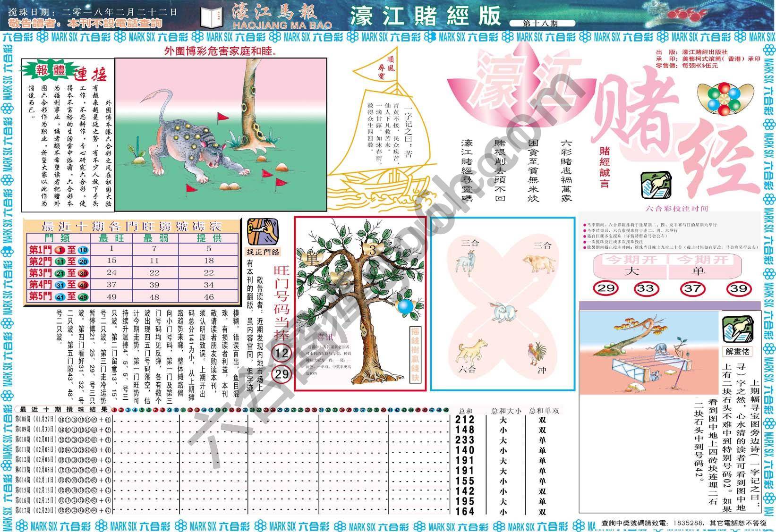The image size is (776, 532).
Task: Click the 最近十期各門旺弱號碼表 table title
Action: click(x=132, y=226)
